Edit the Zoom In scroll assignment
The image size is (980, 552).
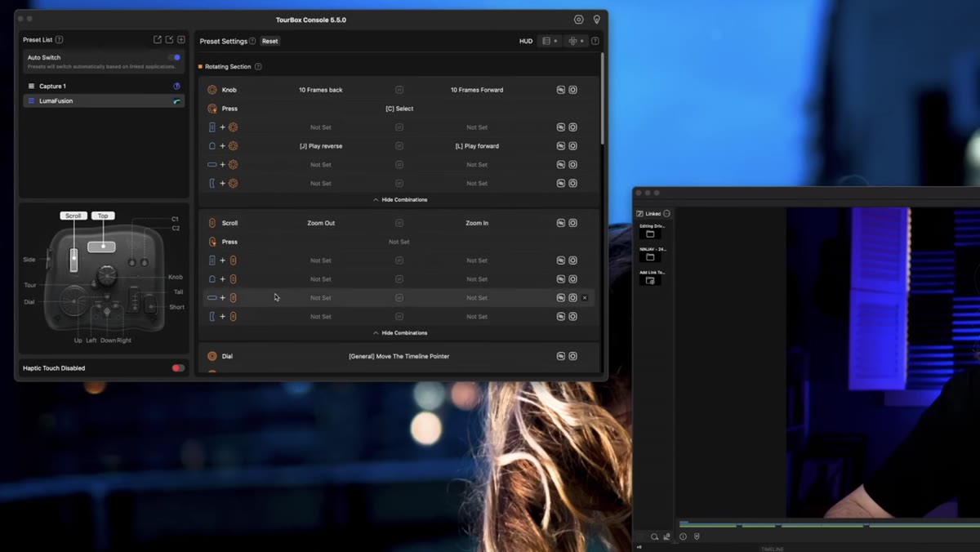tap(477, 223)
